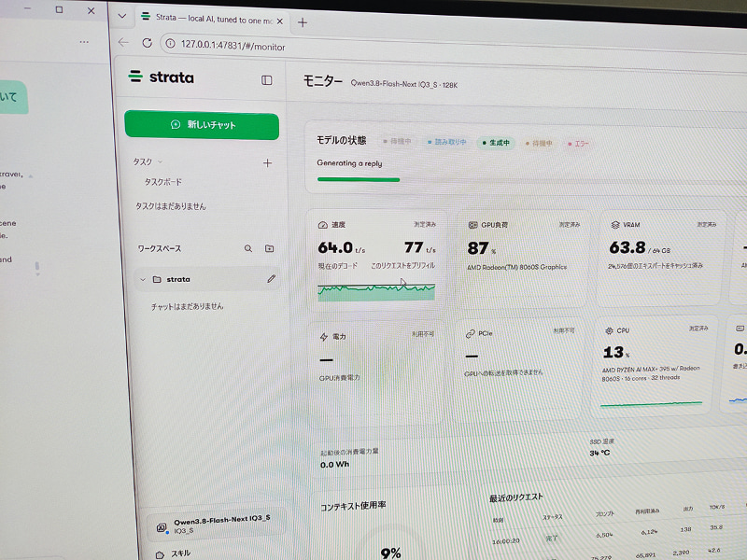The width and height of the screenshot is (747, 560).
Task: Edit the strata workspace with the pencil icon
Action: pyautogui.click(x=271, y=279)
